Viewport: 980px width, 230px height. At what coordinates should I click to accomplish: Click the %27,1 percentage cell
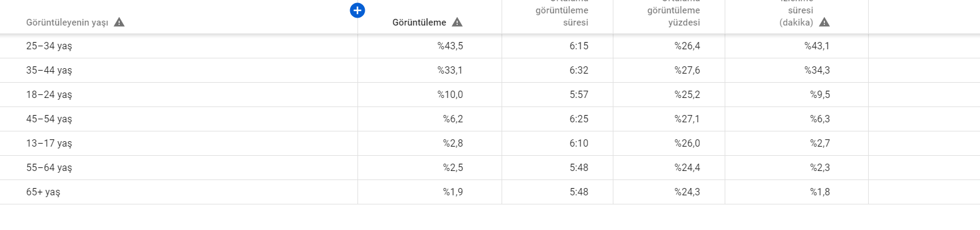point(687,119)
